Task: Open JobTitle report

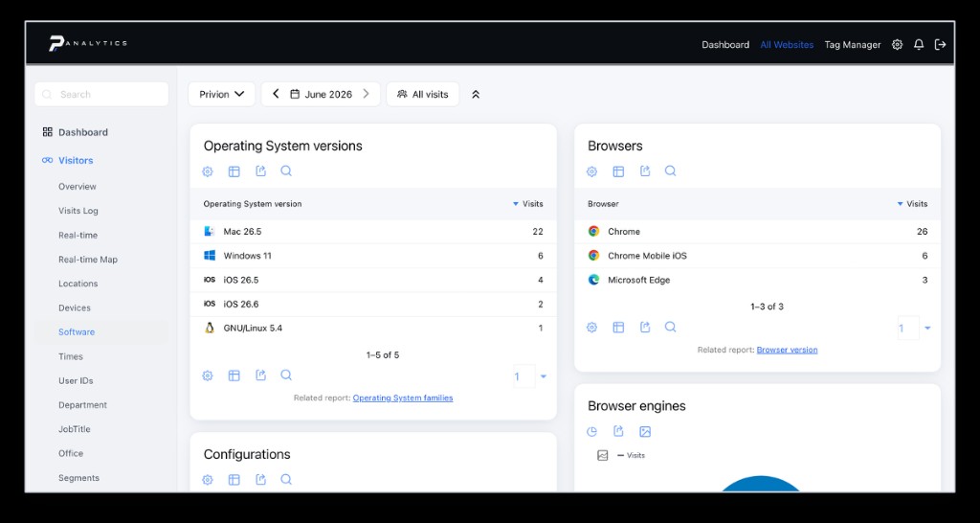Action: point(75,429)
